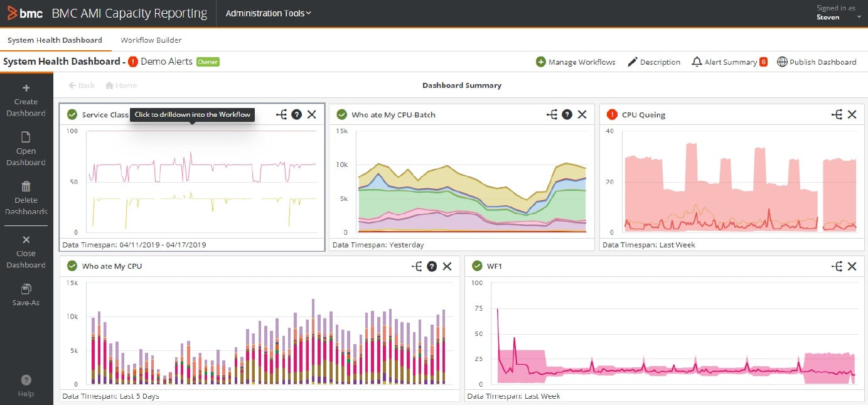Click the red alert icon beside Demo Alerts

tap(133, 62)
